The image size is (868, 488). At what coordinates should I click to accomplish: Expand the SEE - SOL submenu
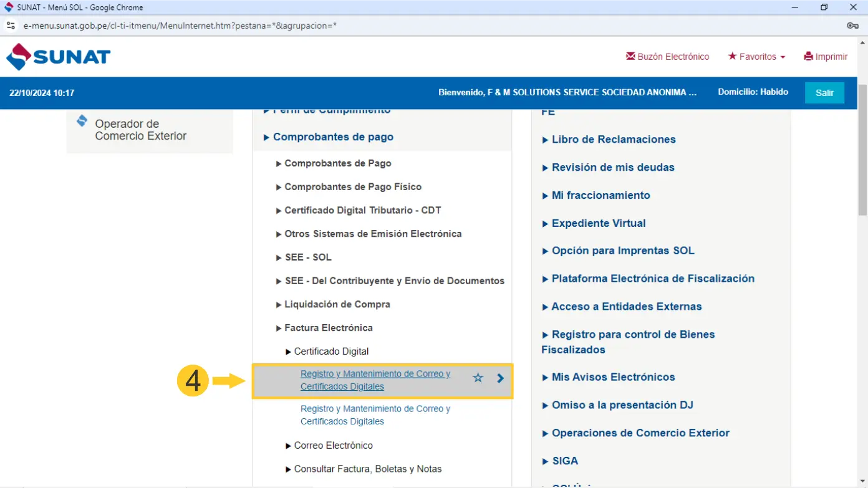[307, 257]
